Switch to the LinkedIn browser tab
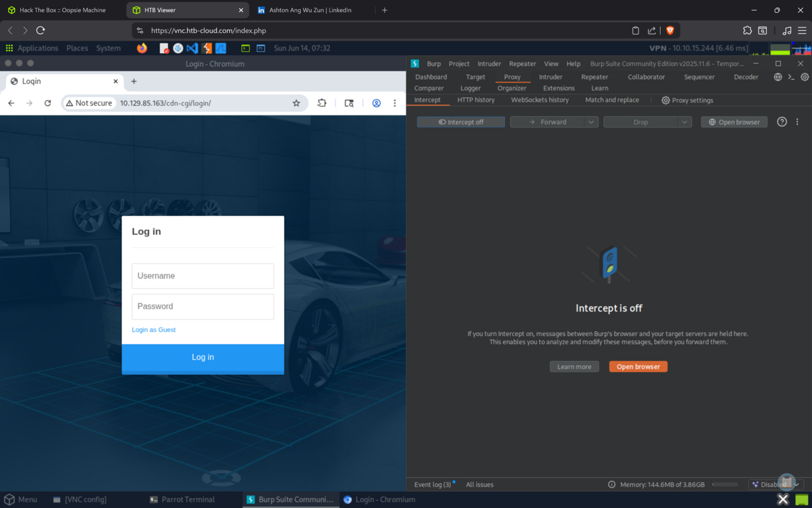This screenshot has width=812, height=508. click(x=310, y=10)
